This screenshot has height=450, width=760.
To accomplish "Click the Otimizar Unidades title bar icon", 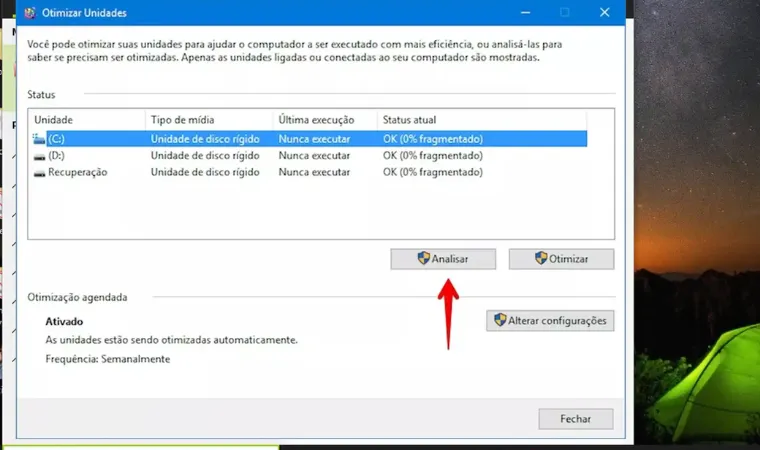I will click(30, 13).
